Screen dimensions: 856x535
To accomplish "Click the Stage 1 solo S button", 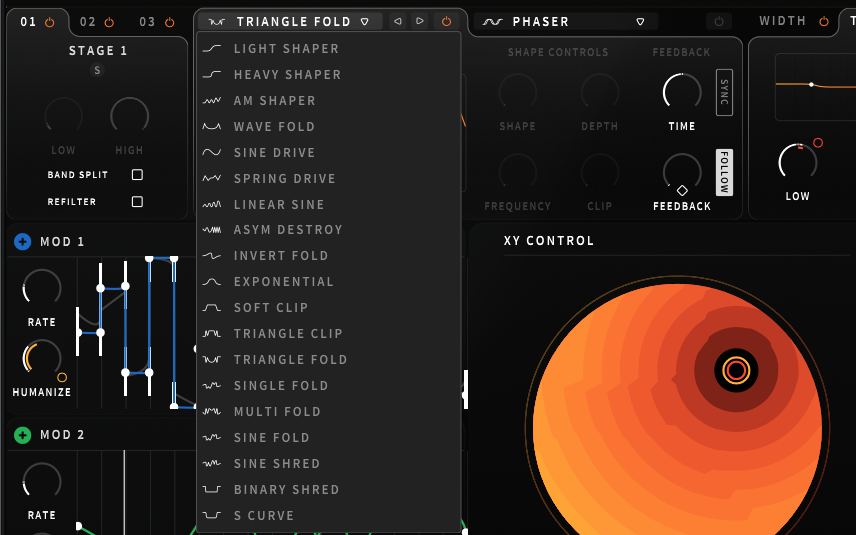I will point(97,70).
